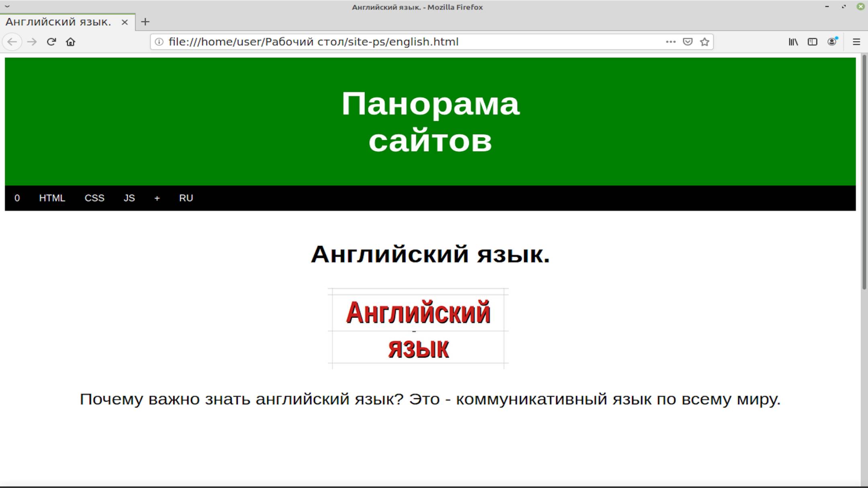Open the Library bookmarks and history icon
Screen dimensions: 868x488
point(793,42)
